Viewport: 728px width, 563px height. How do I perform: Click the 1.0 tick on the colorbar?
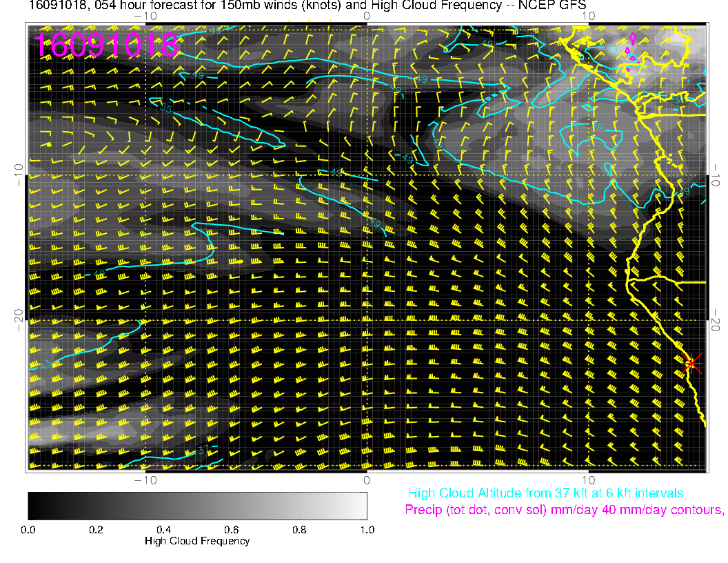pyautogui.click(x=367, y=530)
